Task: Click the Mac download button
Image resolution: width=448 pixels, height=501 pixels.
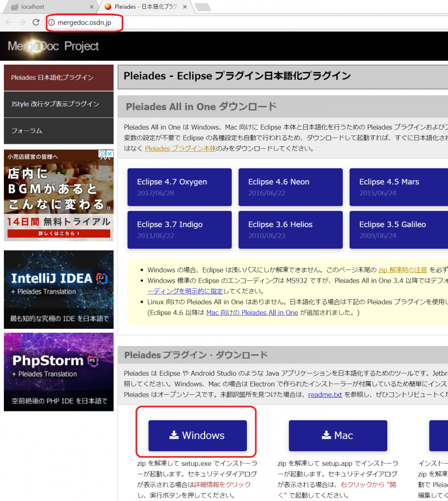Action: coord(337,435)
